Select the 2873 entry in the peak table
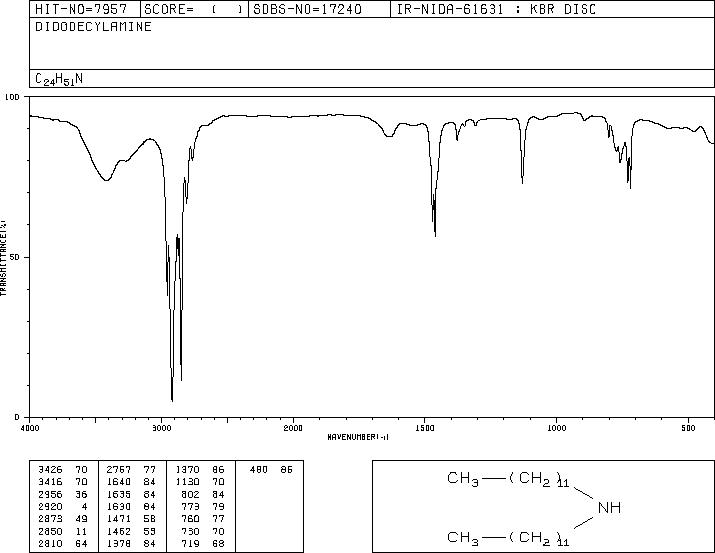The width and height of the screenshot is (715, 553). [50, 519]
